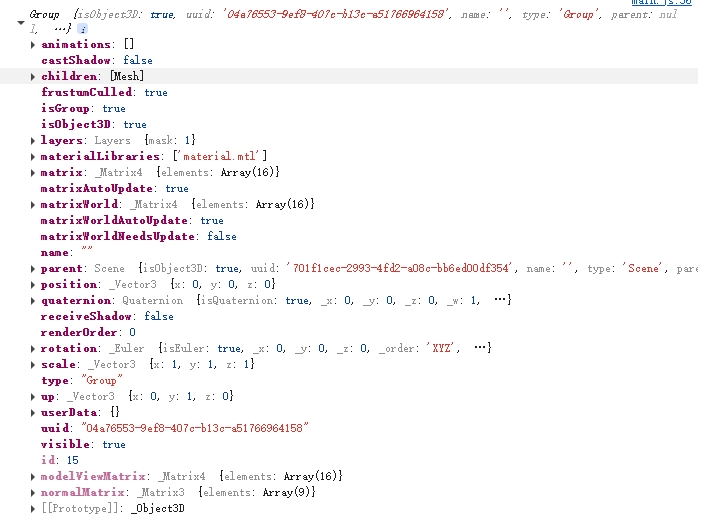Click the info icon beside the Group header

tap(82, 29)
